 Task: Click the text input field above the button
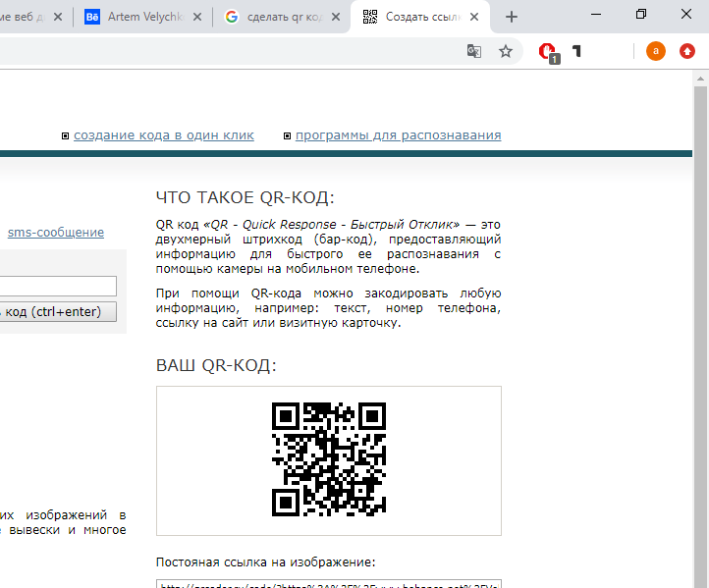click(x=58, y=286)
